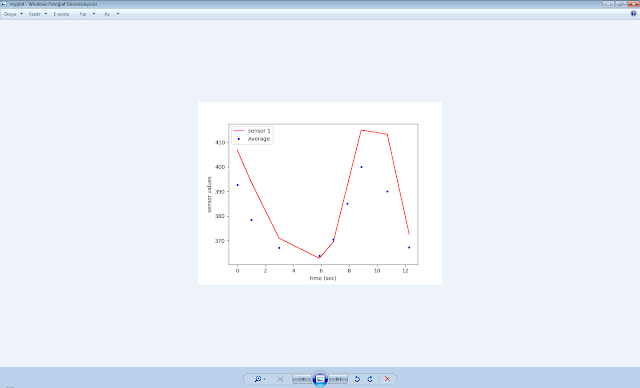640x388 pixels.
Task: Click the blue help icon
Action: (633, 13)
